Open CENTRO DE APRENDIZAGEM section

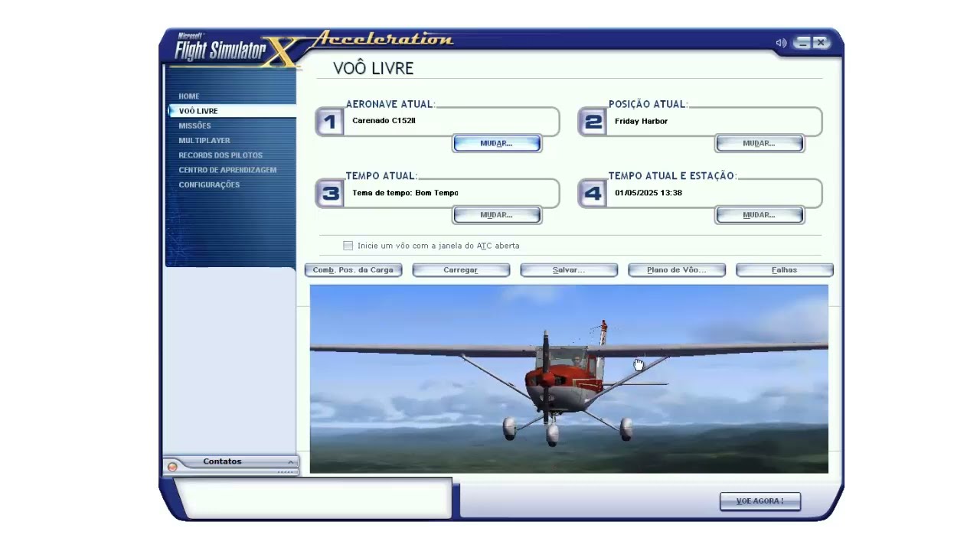(227, 170)
